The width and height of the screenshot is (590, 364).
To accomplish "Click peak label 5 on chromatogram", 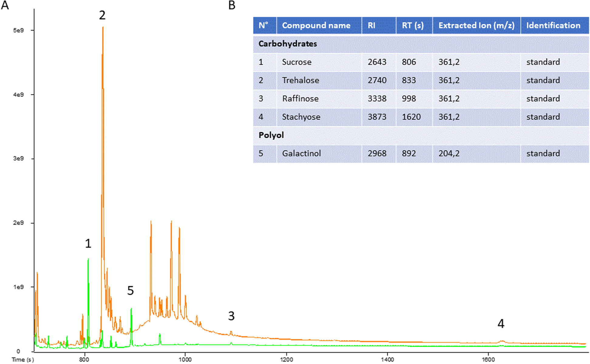I will tap(130, 291).
